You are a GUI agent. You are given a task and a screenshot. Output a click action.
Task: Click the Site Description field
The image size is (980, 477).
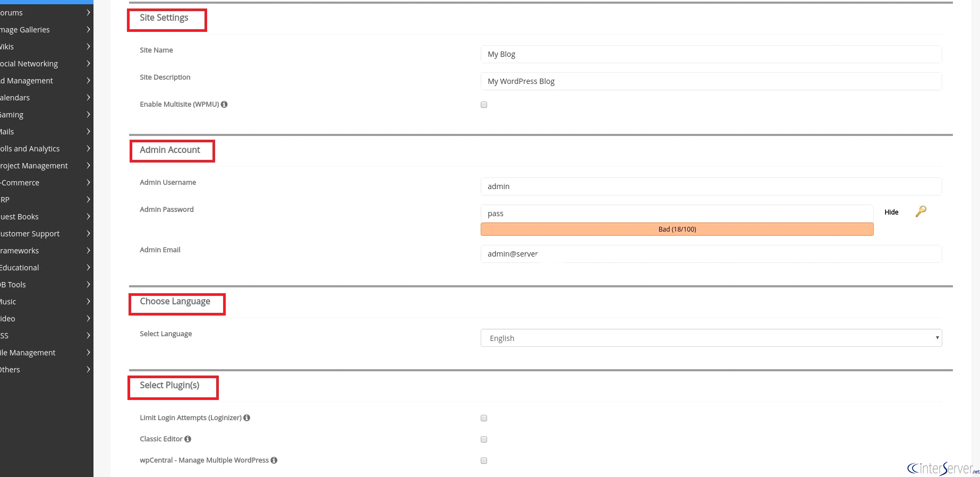coord(711,81)
